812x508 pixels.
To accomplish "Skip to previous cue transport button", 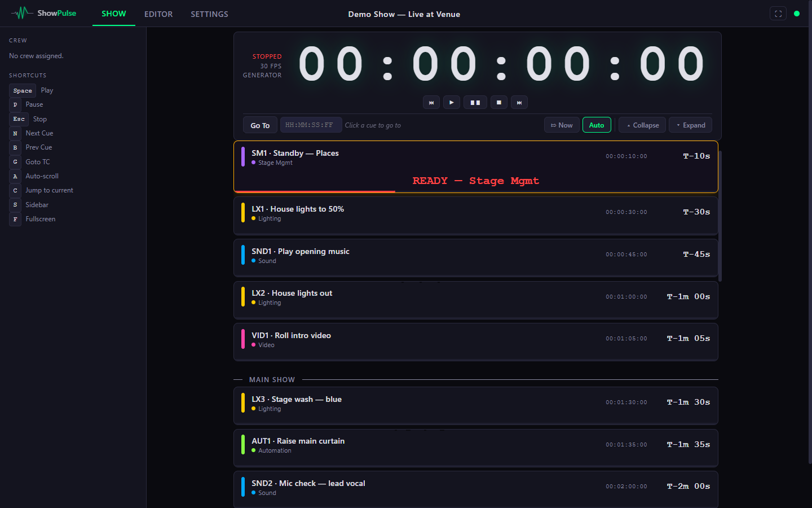I will coord(431,102).
